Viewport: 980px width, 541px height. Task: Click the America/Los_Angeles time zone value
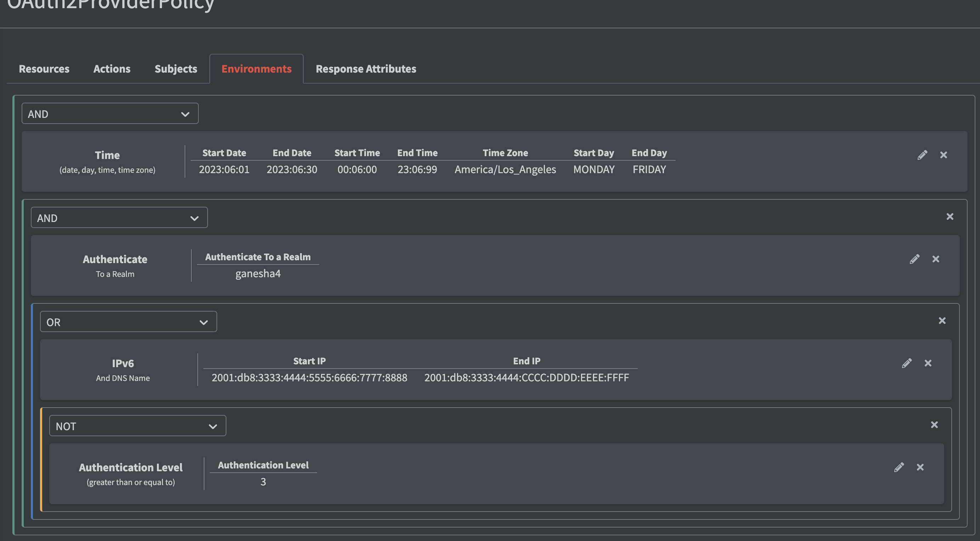click(505, 170)
